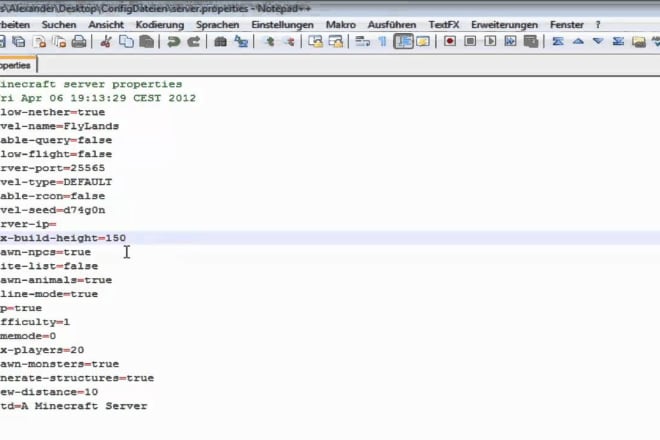Click the structures=true line
This screenshot has width=660, height=440.
click(77, 378)
